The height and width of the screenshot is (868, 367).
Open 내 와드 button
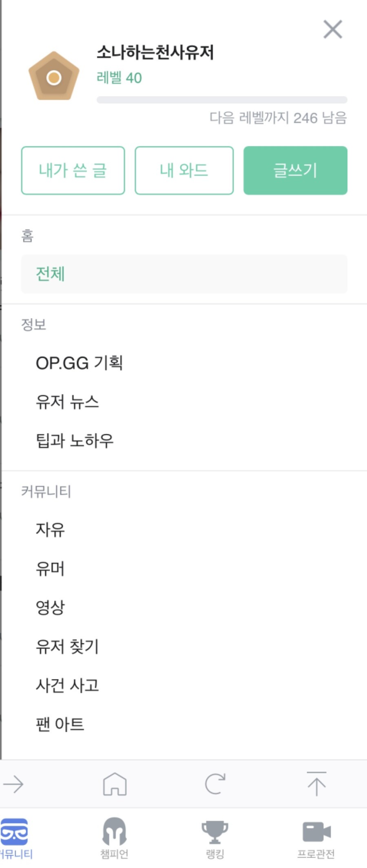184,170
